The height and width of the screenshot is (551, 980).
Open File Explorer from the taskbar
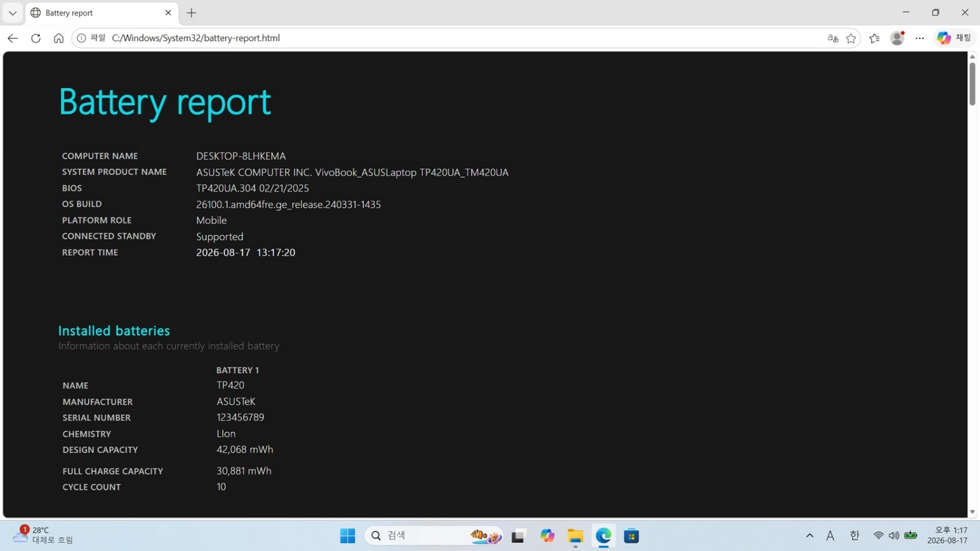click(575, 536)
